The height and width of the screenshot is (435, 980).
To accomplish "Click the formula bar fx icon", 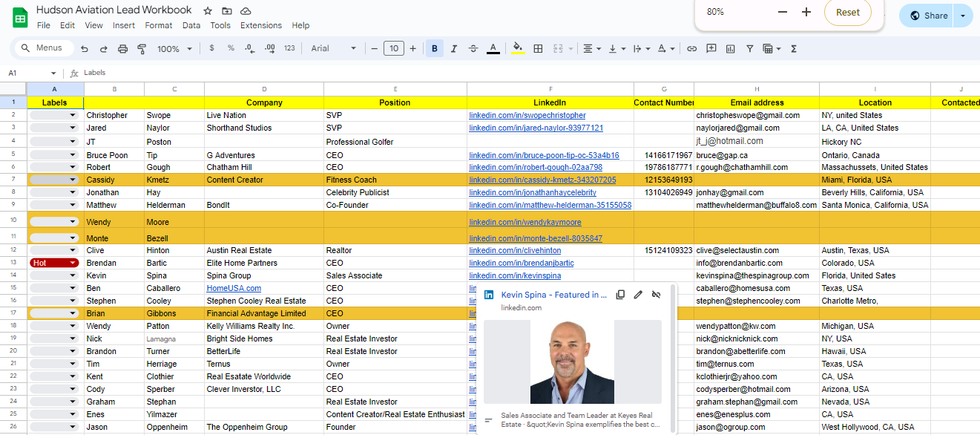I will point(74,73).
